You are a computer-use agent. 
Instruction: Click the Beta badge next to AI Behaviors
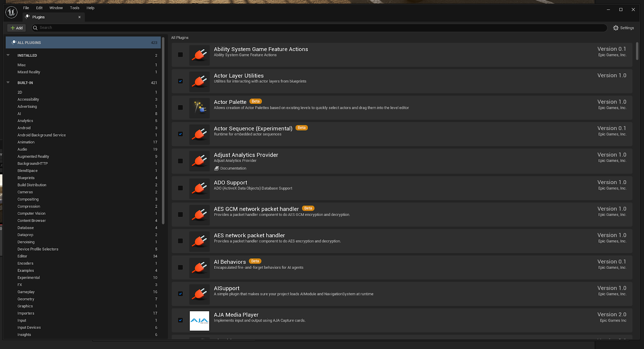coord(255,261)
